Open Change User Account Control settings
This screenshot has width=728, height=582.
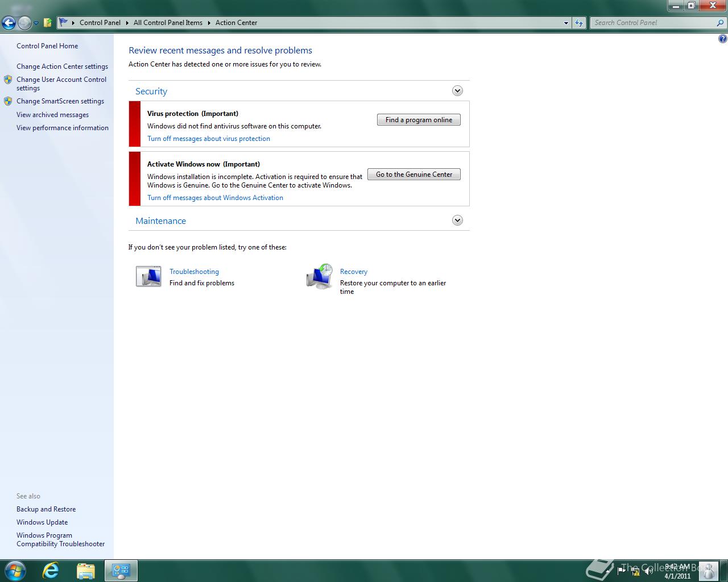point(61,84)
